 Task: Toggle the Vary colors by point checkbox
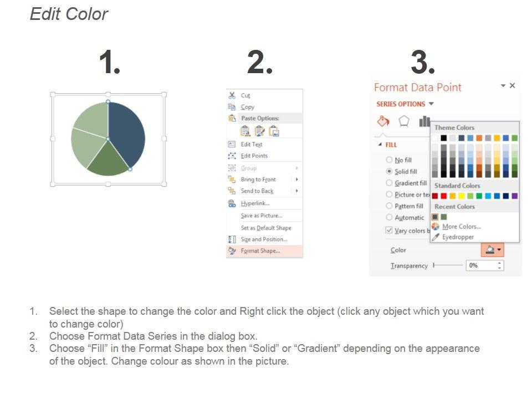pyautogui.click(x=389, y=231)
